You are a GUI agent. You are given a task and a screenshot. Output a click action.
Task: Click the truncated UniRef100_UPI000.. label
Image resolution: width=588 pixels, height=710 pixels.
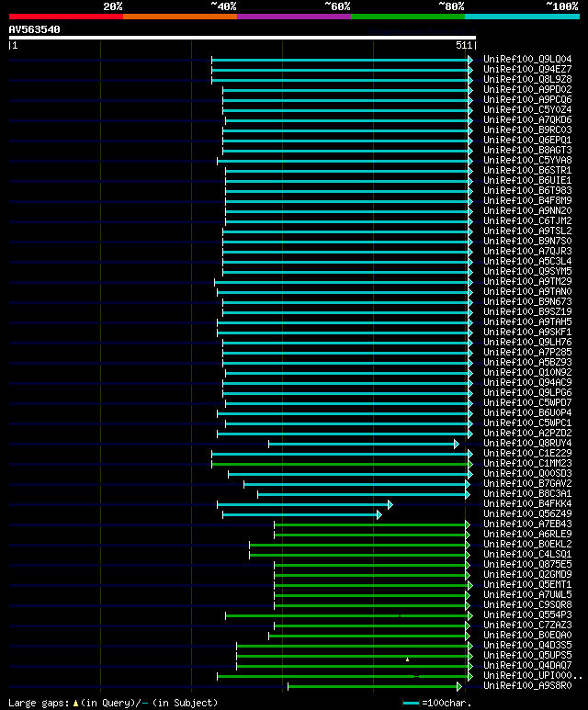click(533, 676)
